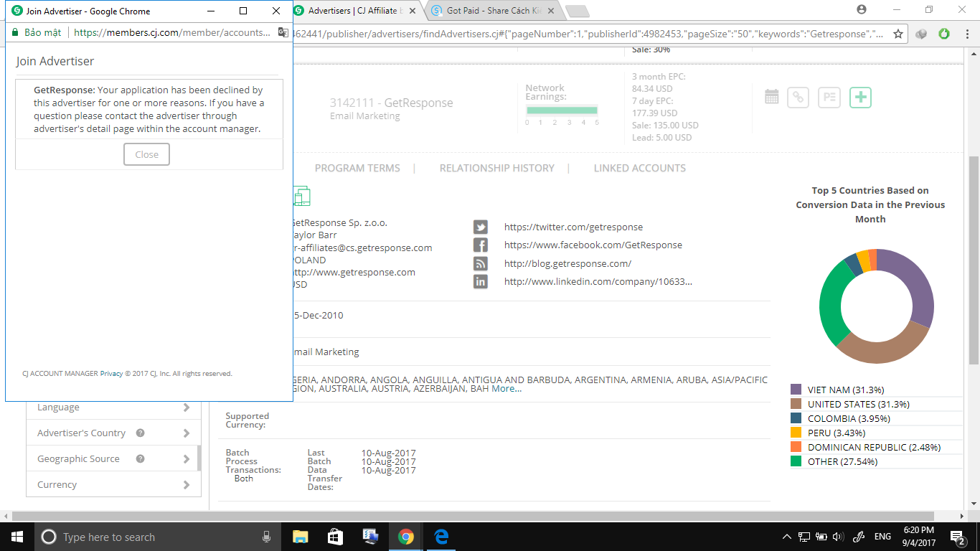Click the Close button in Join Advertiser popup
This screenshot has width=980, height=551.
tap(146, 154)
